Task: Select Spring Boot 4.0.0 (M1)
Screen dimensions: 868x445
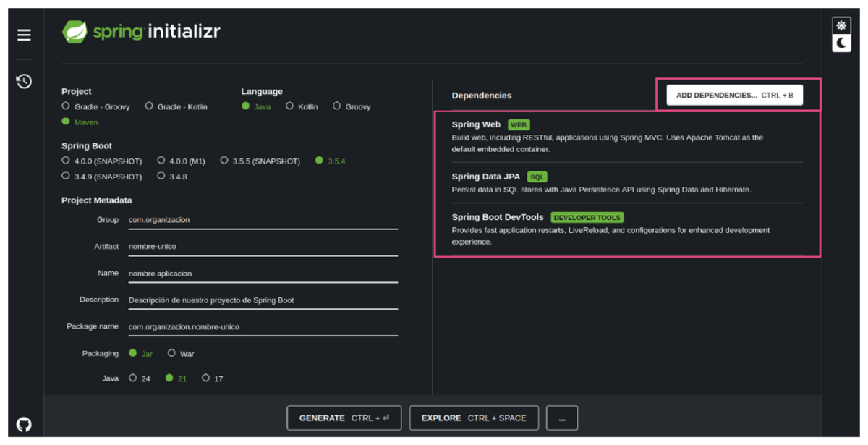Action: pyautogui.click(x=182, y=161)
